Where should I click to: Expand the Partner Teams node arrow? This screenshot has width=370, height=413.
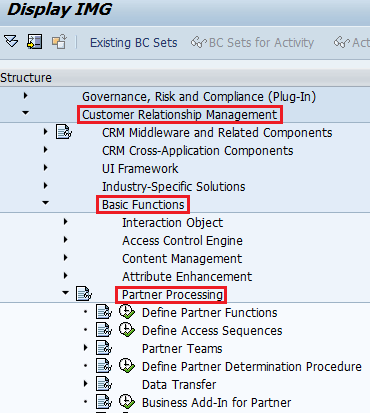[85, 348]
